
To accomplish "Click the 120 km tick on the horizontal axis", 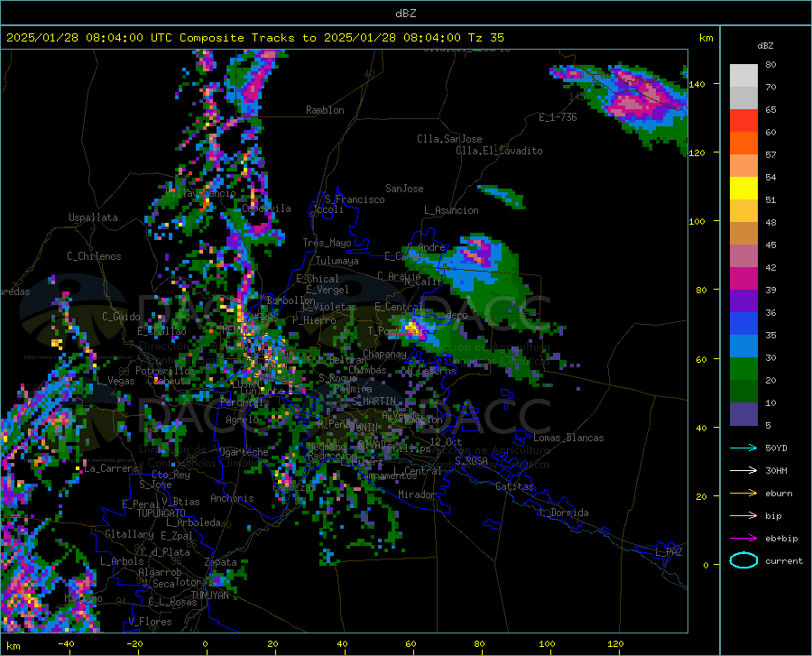I will pyautogui.click(x=615, y=644).
